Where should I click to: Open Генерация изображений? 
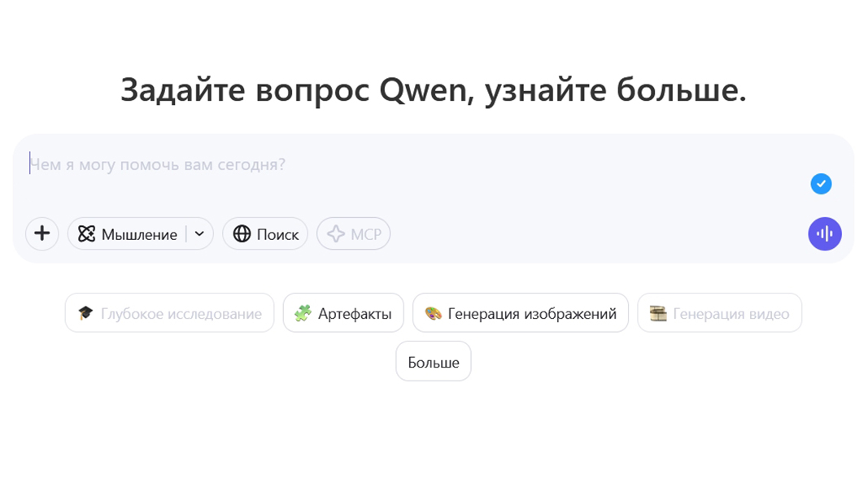coord(521,313)
